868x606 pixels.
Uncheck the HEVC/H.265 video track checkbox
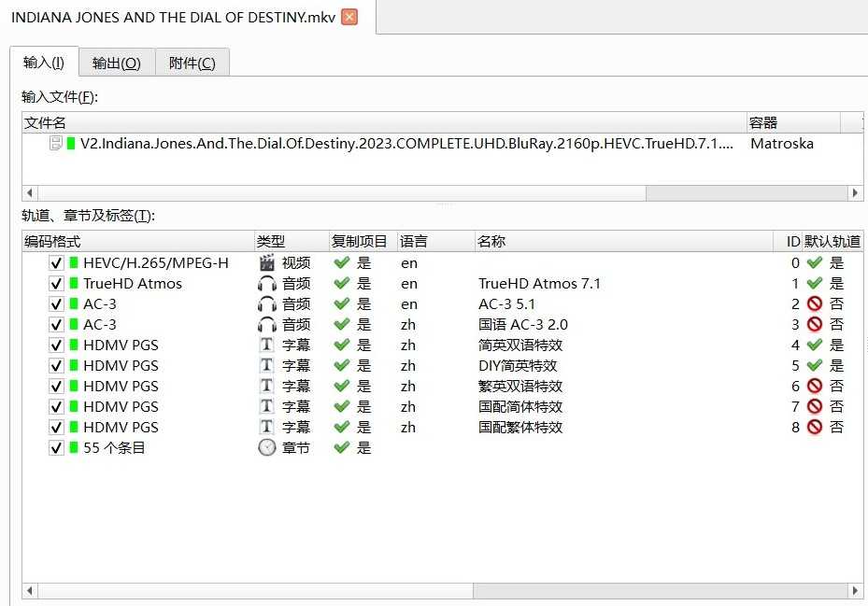57,263
